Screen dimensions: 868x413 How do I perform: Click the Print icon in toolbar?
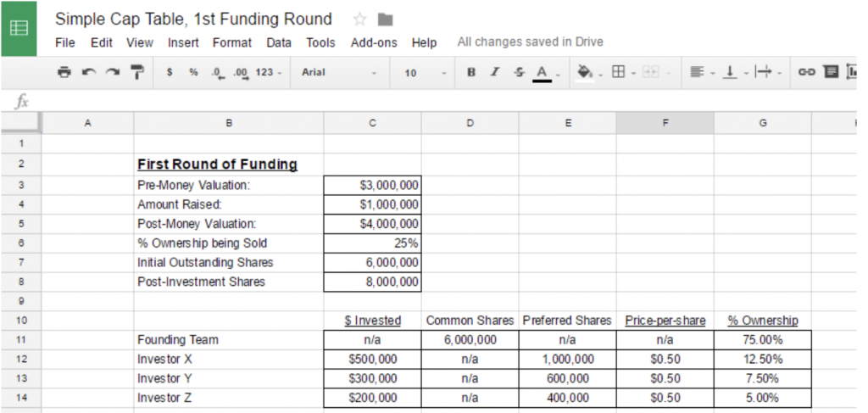pyautogui.click(x=65, y=73)
